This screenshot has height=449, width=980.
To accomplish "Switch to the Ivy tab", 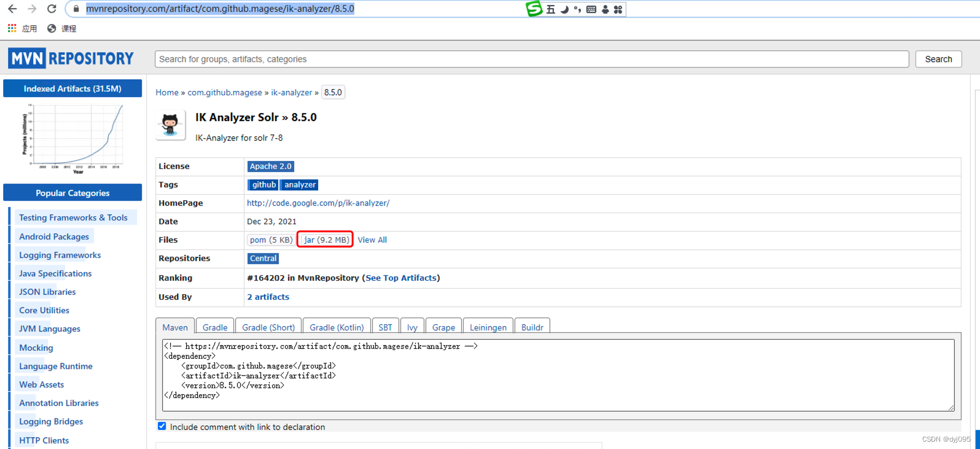I will 412,327.
